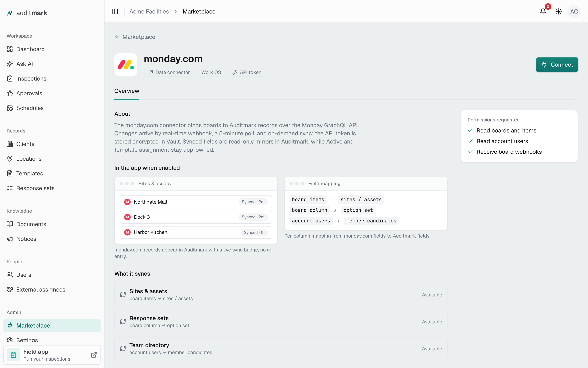Click the Response sets sync row
The width and height of the screenshot is (588, 368).
coord(281,322)
